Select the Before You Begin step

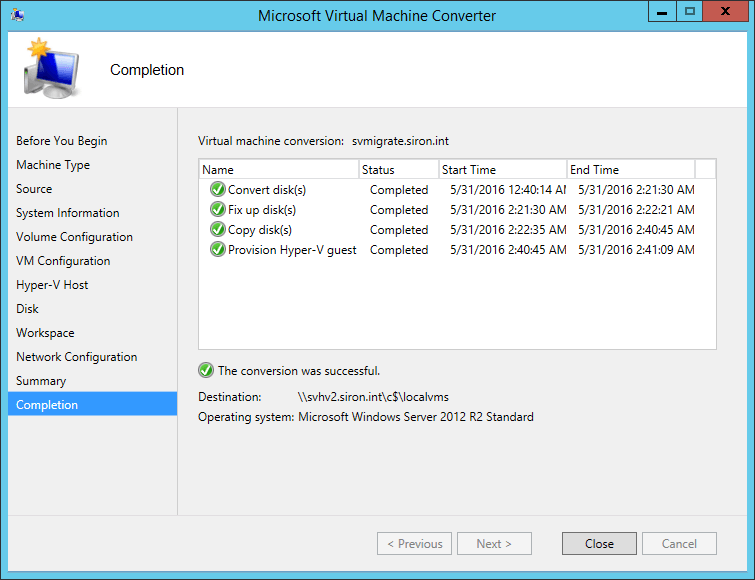[62, 141]
